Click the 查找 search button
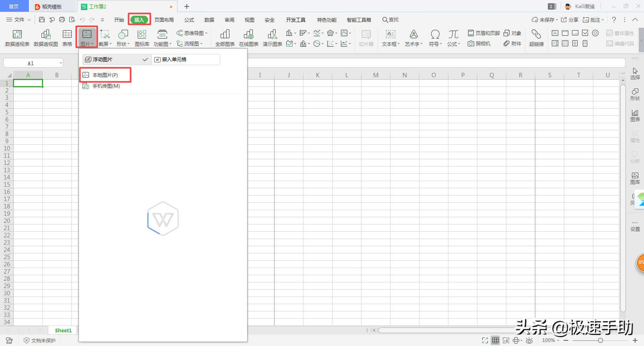The height and width of the screenshot is (346, 644). pos(390,20)
